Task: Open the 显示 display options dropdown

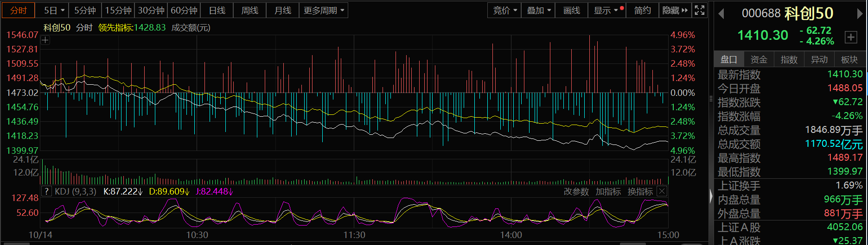Action: (606, 10)
